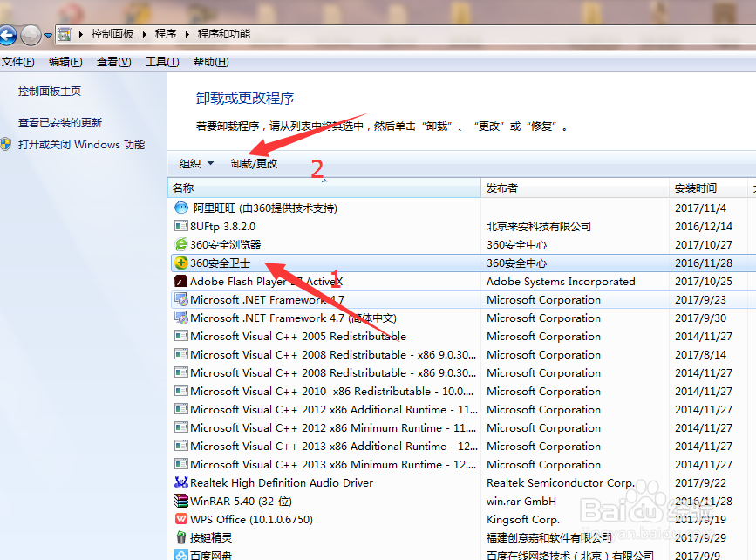Open the 编辑(E) menu
The width and height of the screenshot is (756, 560).
[x=65, y=62]
